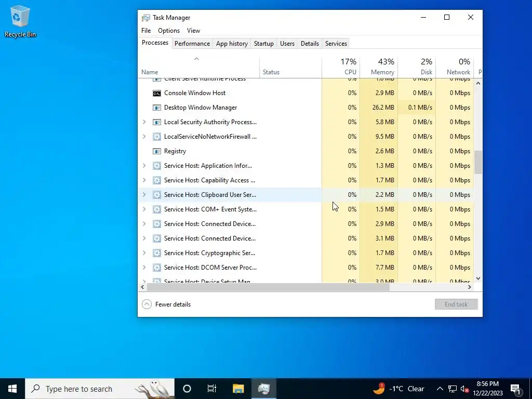Screen dimensions: 532x399
Task: Switch to the Services tab
Action: [x=336, y=44]
